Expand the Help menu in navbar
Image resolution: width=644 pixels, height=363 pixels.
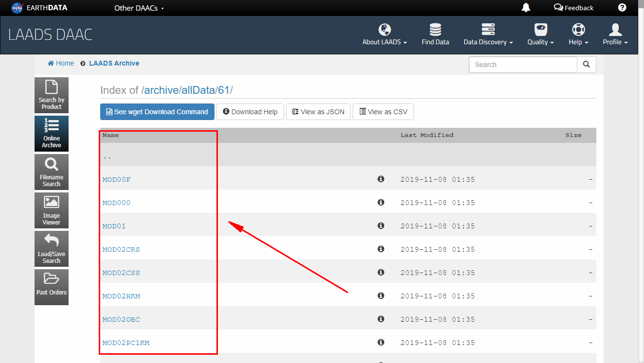click(578, 35)
